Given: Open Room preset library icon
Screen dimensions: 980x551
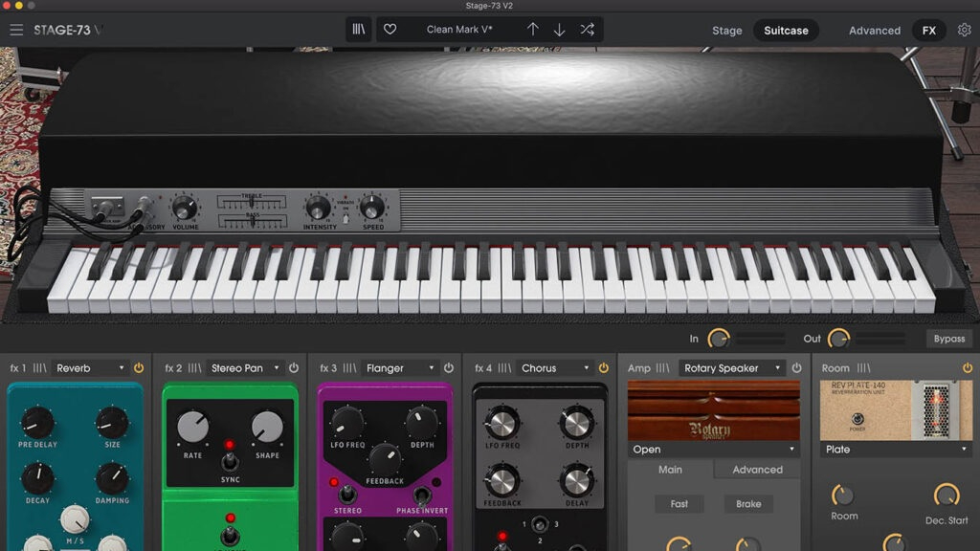Looking at the screenshot, I should 864,368.
